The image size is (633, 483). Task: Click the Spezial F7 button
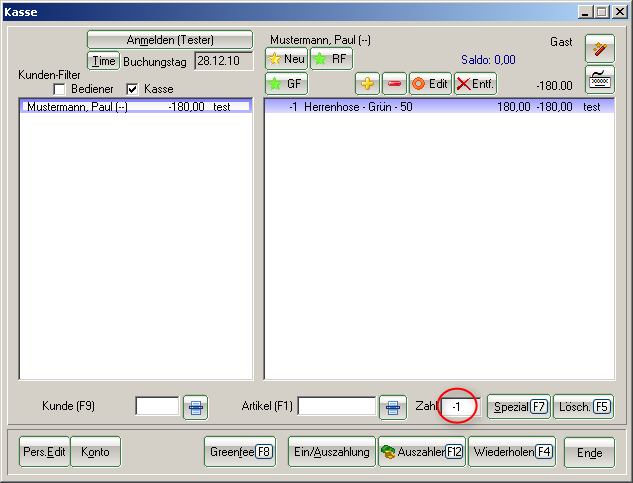[x=519, y=407]
